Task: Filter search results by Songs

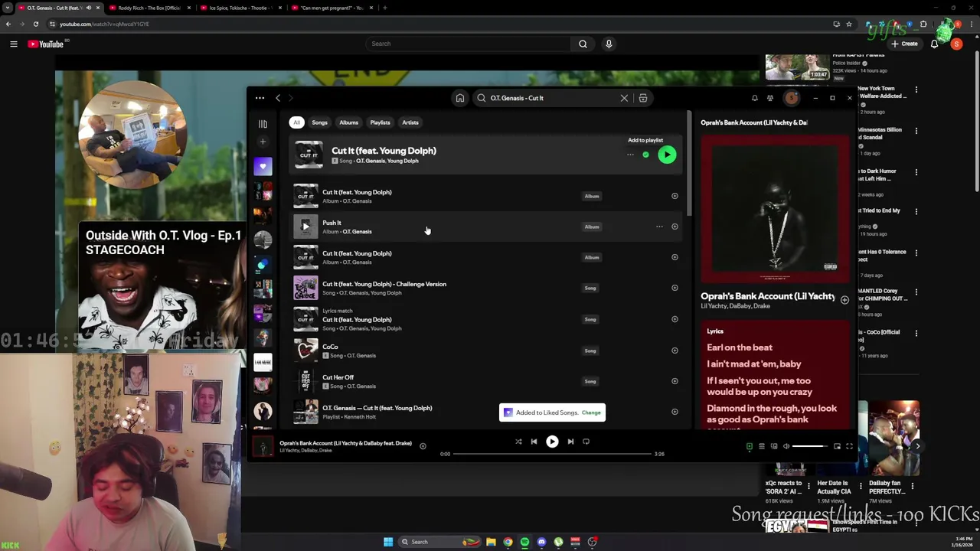Action: pos(319,122)
